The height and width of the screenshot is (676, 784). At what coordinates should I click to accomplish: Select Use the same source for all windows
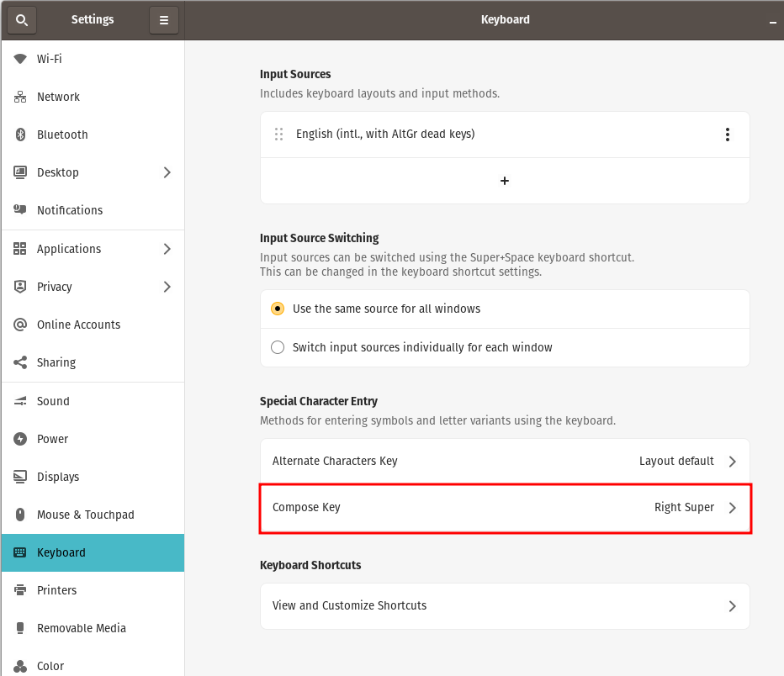505,309
